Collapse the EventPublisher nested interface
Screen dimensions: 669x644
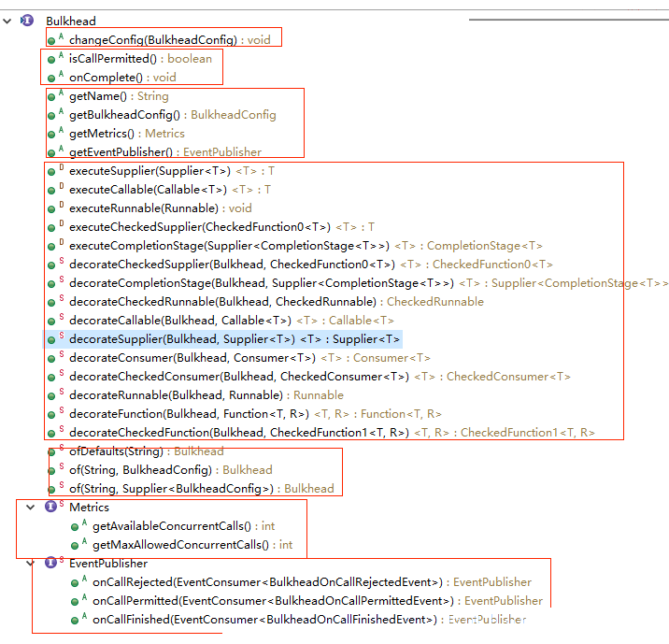(30, 564)
